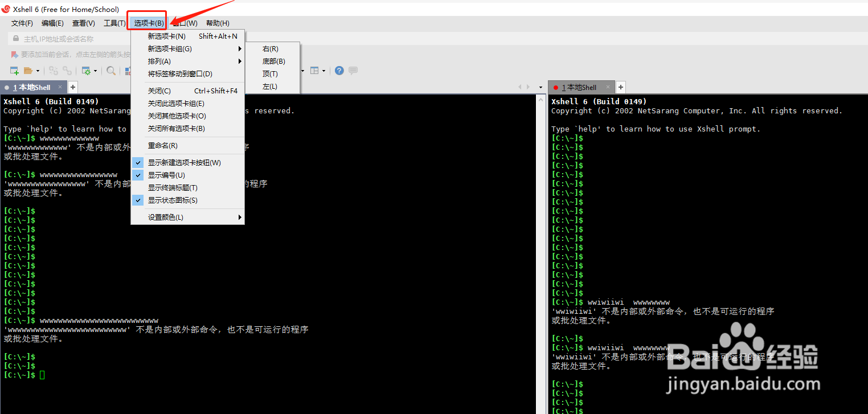The width and height of the screenshot is (868, 414).
Task: Expand the layout icon dropdown arrow
Action: (x=324, y=71)
